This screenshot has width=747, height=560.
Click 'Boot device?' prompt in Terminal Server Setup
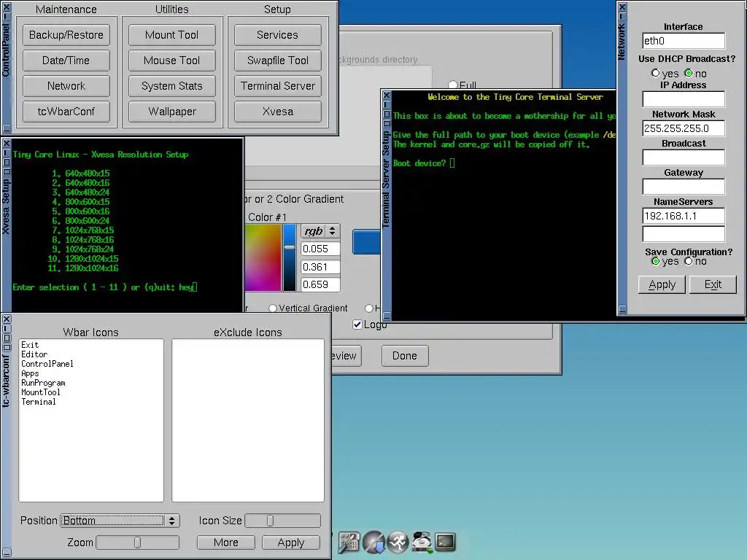tap(419, 163)
